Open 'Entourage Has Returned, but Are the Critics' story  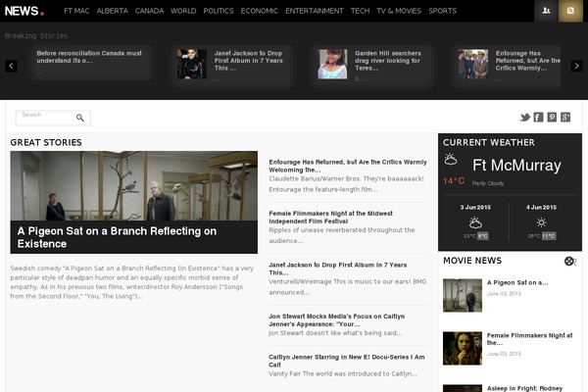click(x=348, y=166)
